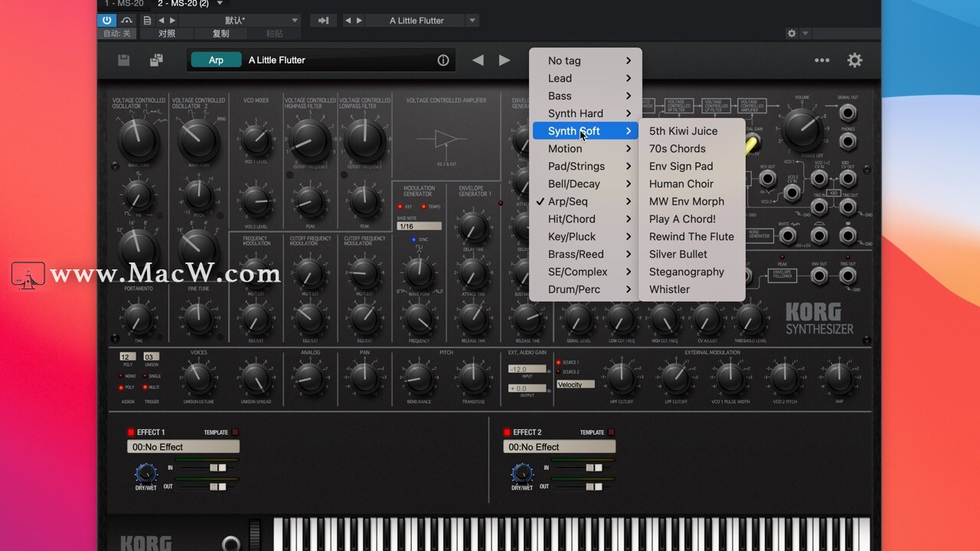Image resolution: width=980 pixels, height=551 pixels.
Task: Click the small gear in the plugin header
Action: pyautogui.click(x=792, y=34)
